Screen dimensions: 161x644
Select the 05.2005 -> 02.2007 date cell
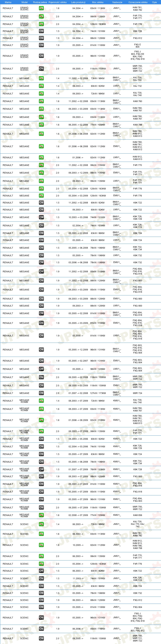(78, 361)
